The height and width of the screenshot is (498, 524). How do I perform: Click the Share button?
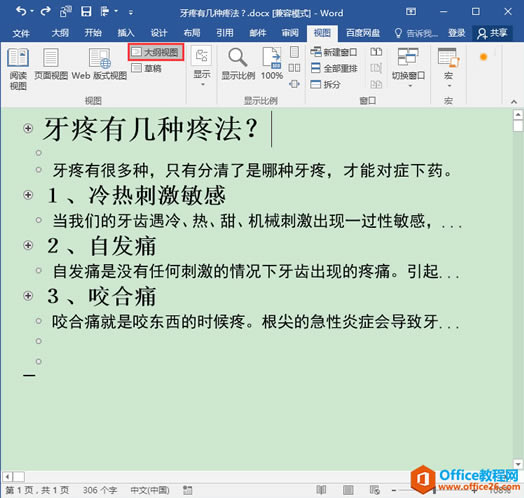(x=492, y=33)
